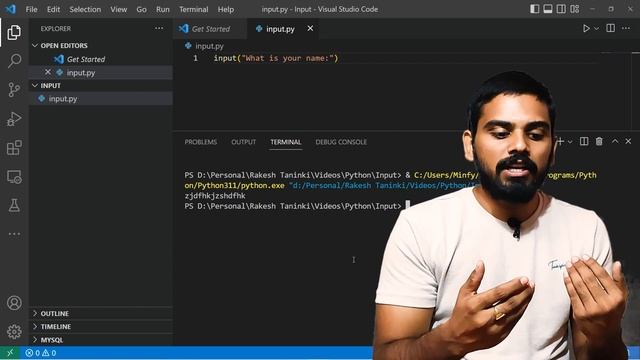This screenshot has width=640, height=360.
Task: Click 'zjdfhkjzshdfhk' text in terminal
Action: (215, 196)
